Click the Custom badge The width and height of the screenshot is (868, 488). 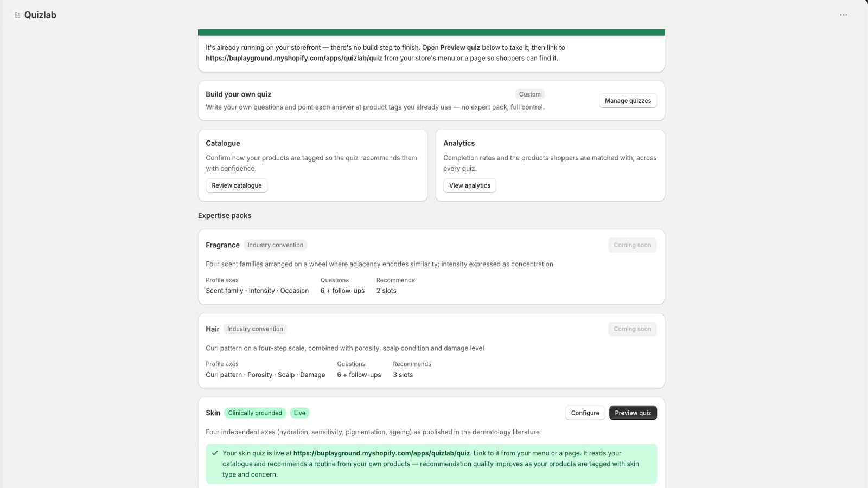click(530, 94)
